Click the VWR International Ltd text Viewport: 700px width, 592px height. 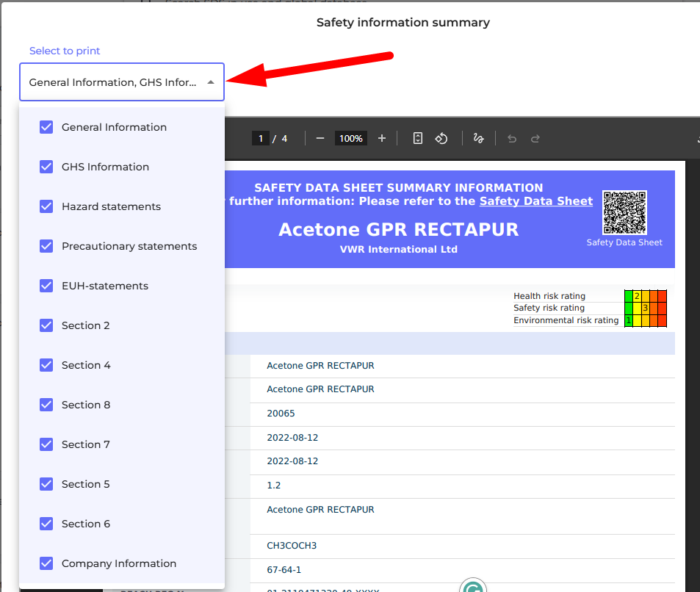399,250
